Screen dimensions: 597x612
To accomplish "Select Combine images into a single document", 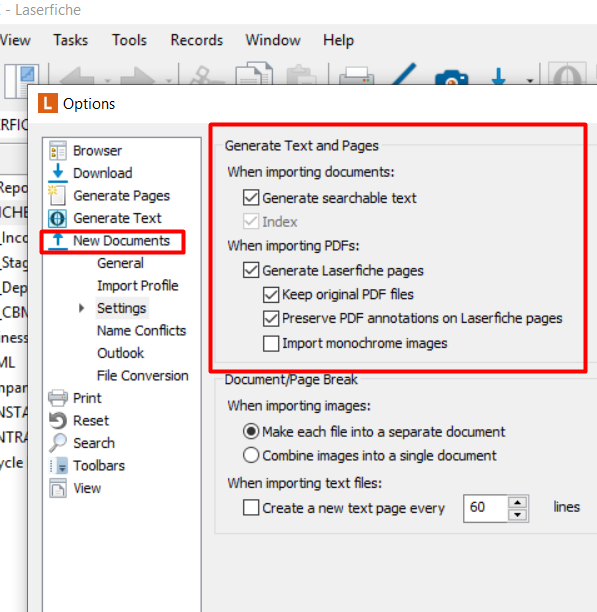I will [x=251, y=455].
